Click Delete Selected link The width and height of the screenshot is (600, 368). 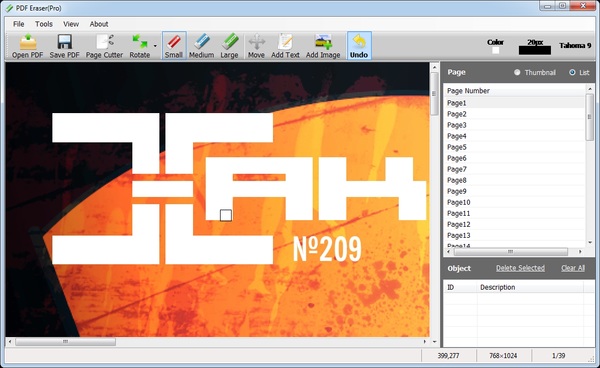point(520,268)
